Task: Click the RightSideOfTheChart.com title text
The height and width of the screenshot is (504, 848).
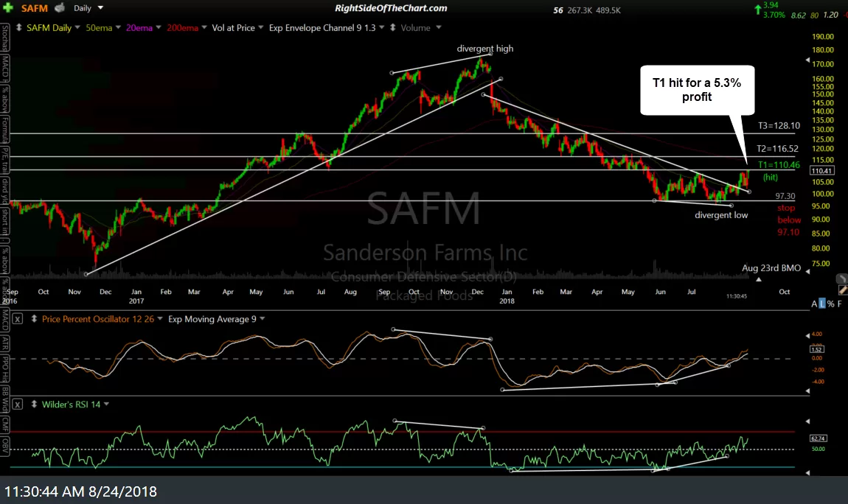Action: coord(391,8)
